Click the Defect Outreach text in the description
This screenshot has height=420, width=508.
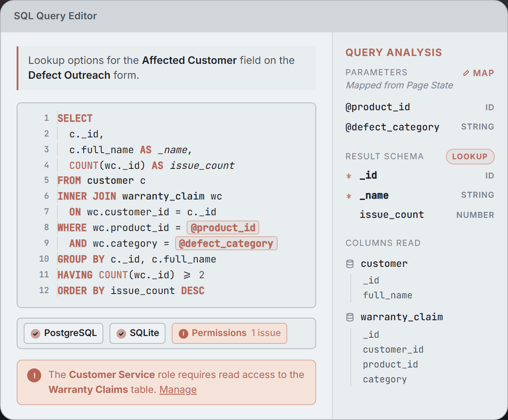click(69, 75)
